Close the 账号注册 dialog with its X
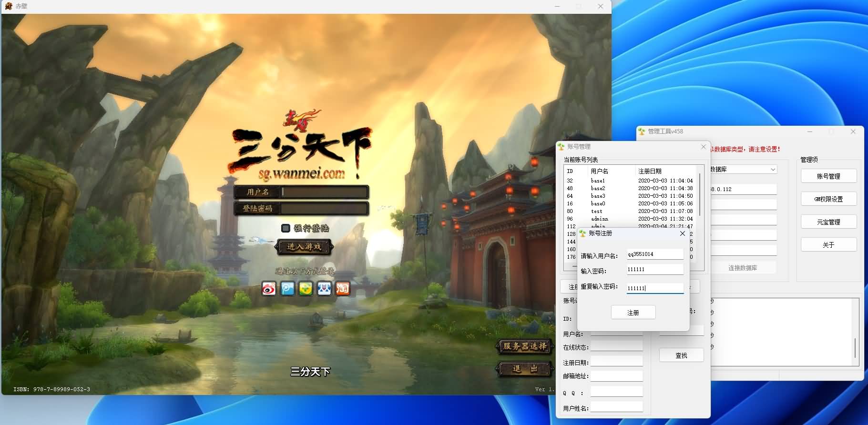868x425 pixels. [x=682, y=233]
